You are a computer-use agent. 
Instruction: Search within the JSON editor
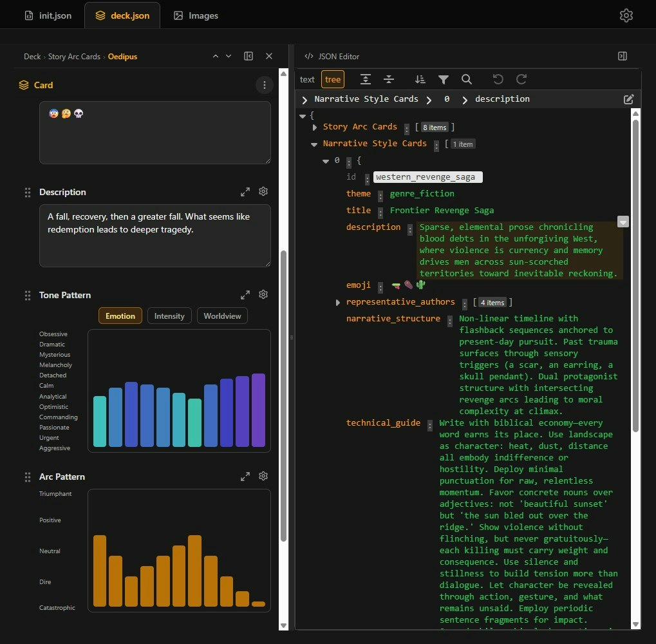(x=467, y=79)
